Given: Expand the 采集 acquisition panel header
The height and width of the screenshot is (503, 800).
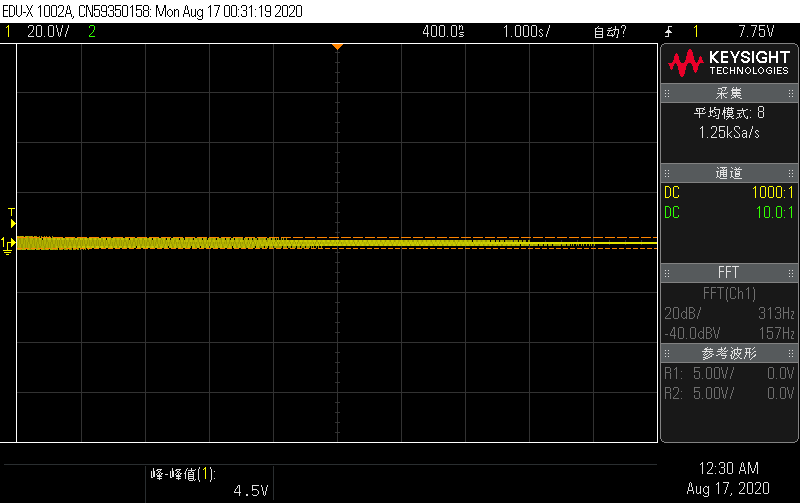Looking at the screenshot, I should coord(729,93).
